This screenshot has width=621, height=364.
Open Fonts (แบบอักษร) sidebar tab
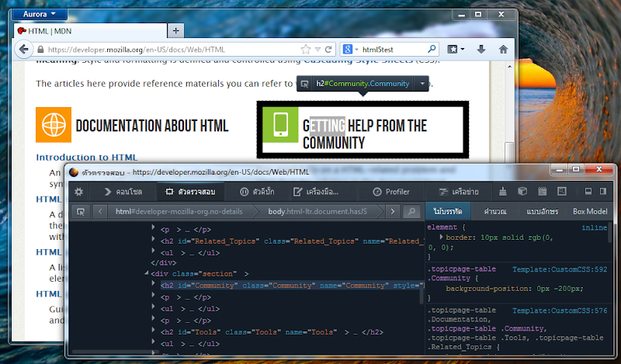[542, 212]
